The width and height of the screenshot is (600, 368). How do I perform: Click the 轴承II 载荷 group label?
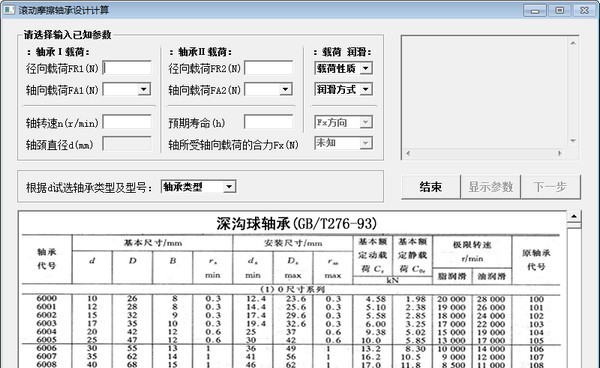(201, 52)
